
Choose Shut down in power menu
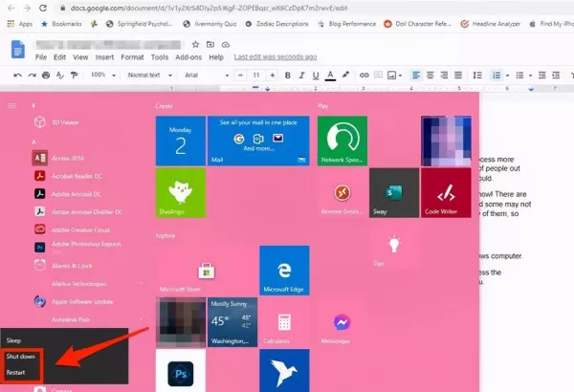[20, 356]
